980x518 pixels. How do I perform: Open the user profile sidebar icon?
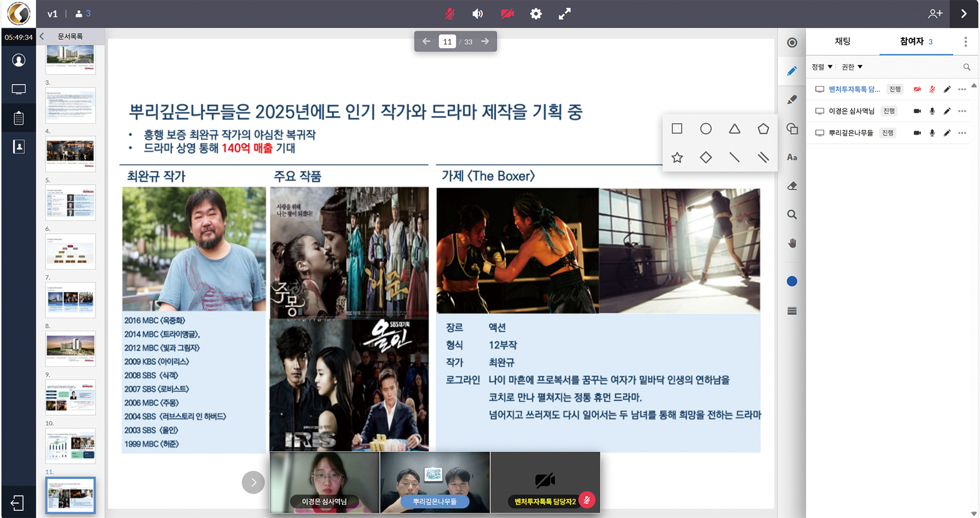point(19,60)
